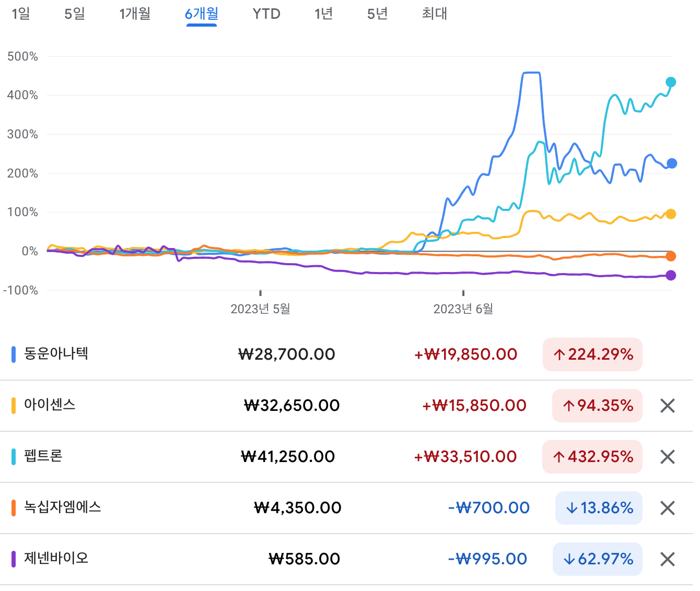Select the 5일 time range tab
The height and width of the screenshot is (591, 700).
(x=74, y=14)
